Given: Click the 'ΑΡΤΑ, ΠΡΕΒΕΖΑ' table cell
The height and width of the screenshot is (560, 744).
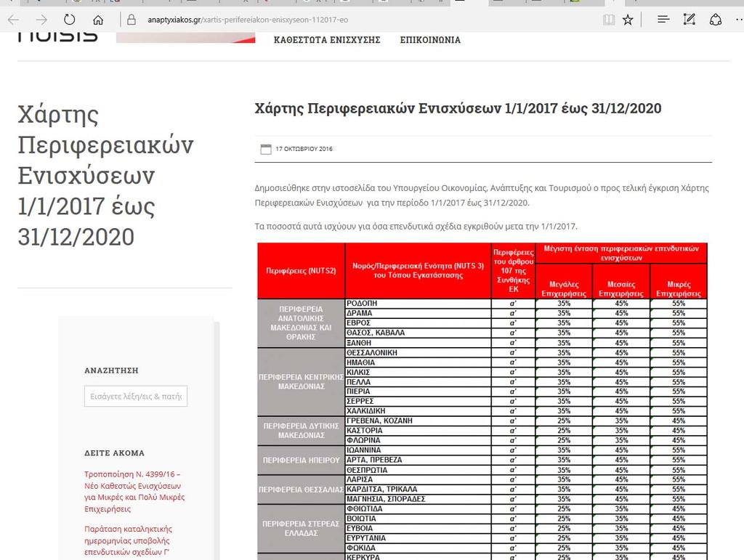Looking at the screenshot, I should point(418,460).
